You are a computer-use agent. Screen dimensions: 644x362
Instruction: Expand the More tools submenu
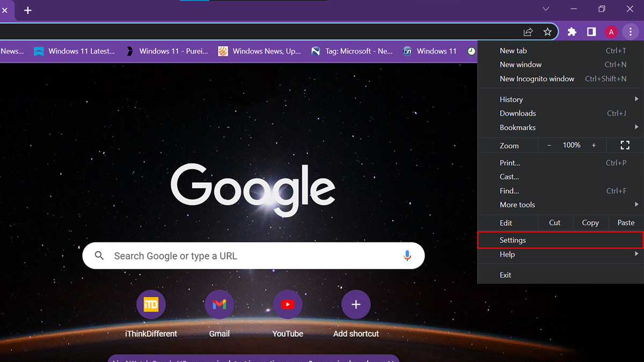(x=560, y=205)
